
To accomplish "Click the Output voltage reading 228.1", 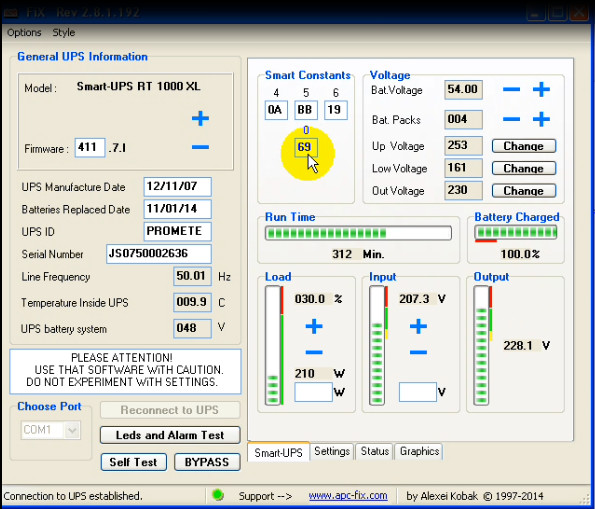I will pos(518,345).
